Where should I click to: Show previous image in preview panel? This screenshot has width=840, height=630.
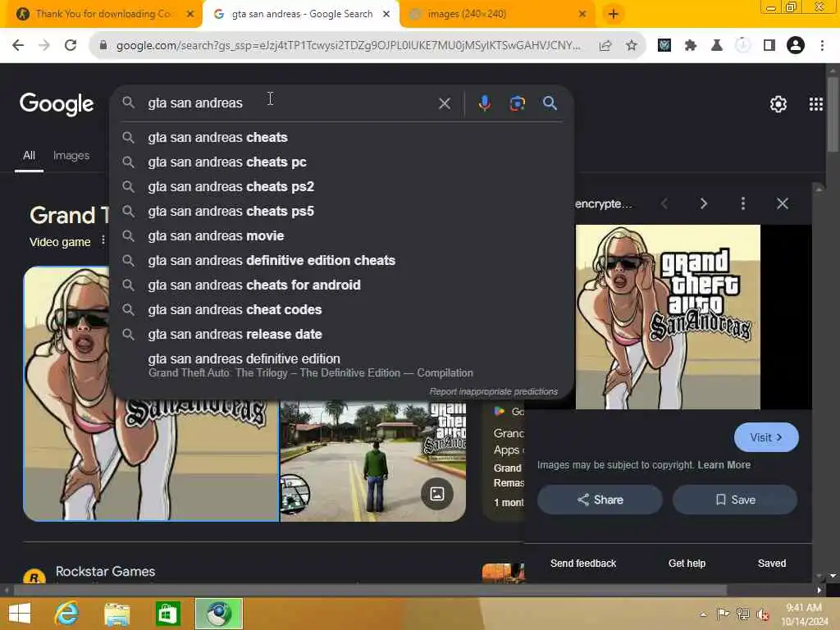click(x=664, y=203)
